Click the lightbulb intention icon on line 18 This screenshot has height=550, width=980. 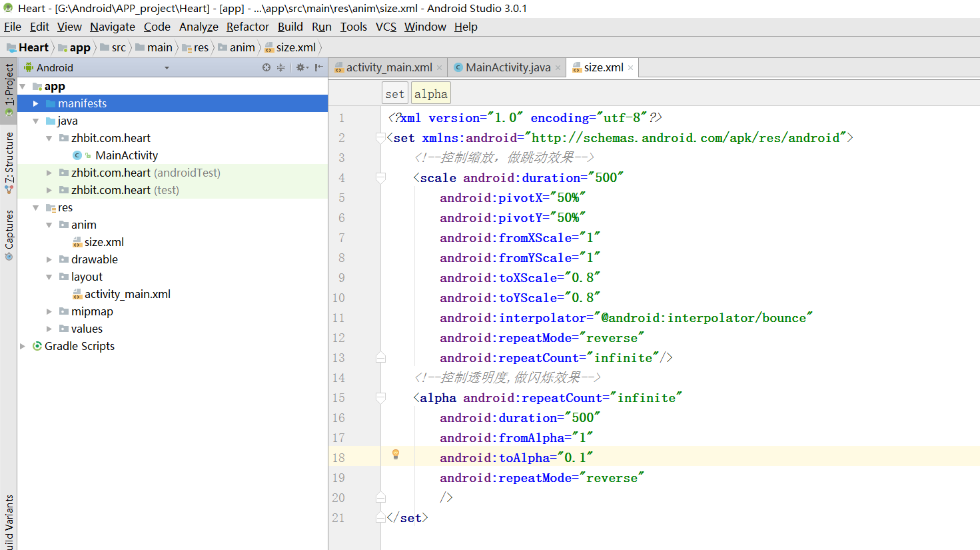(396, 455)
